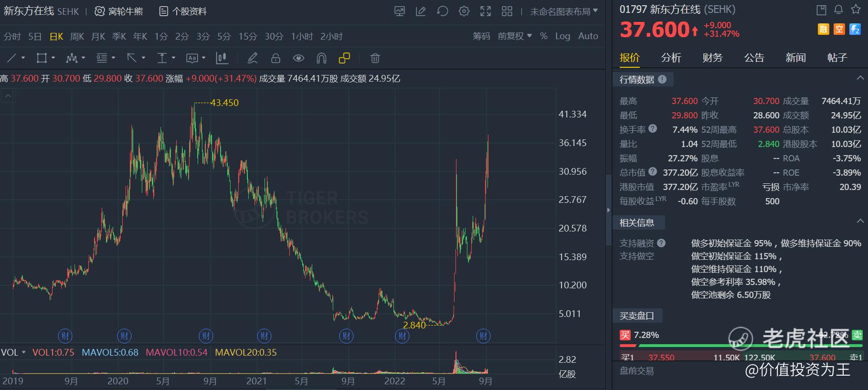Select the 分时 intraday timeframe

coord(12,36)
